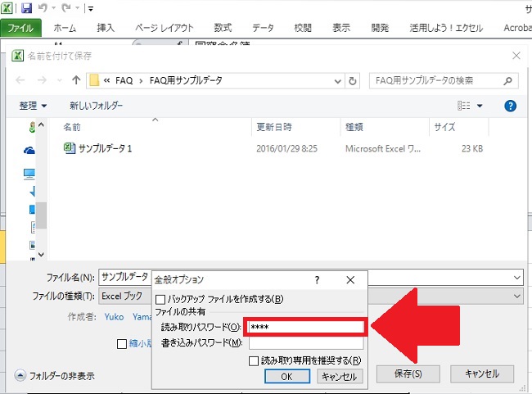Switch to the 数式 ribbon tab
Screen dimensions: 532x394
tap(223, 28)
